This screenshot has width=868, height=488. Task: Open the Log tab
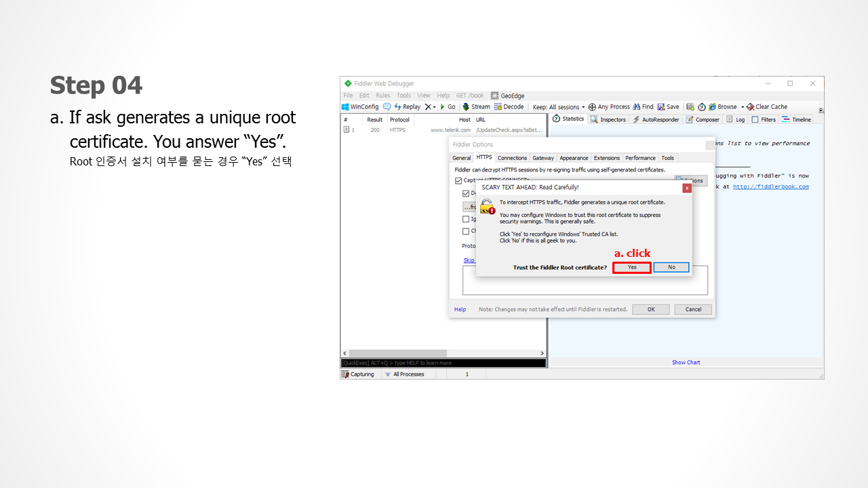pos(736,119)
